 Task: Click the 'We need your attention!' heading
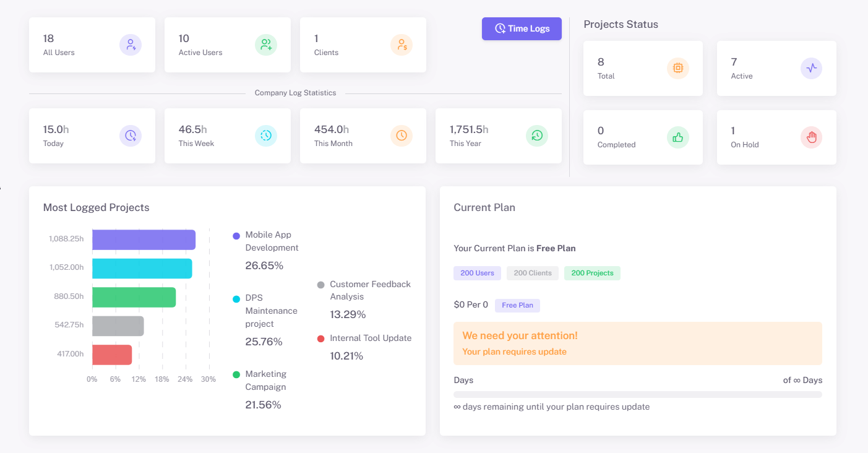[x=520, y=335]
